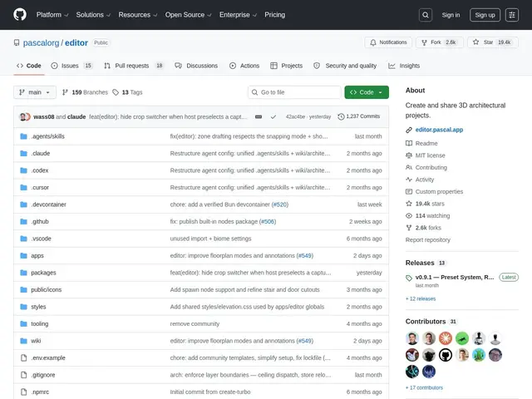Image resolution: width=532 pixels, height=399 pixels.
Task: Click the Report repository link
Action: pos(428,240)
